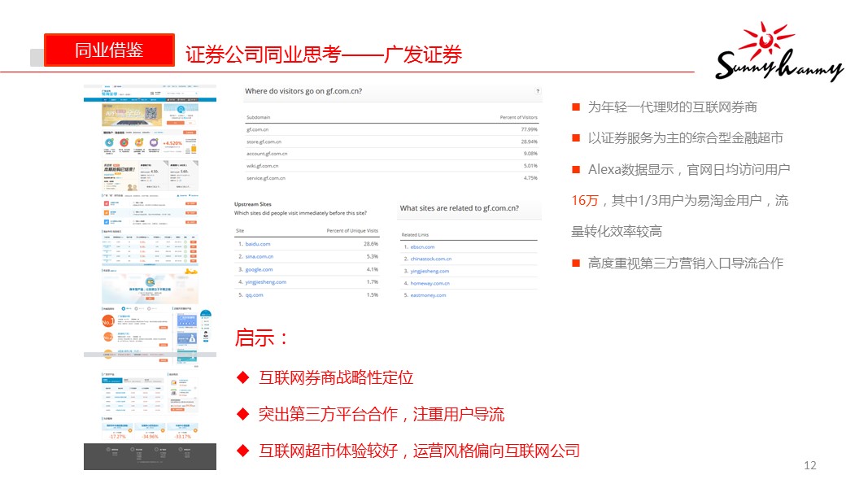Click the highlighted 16万 figure

585,200
